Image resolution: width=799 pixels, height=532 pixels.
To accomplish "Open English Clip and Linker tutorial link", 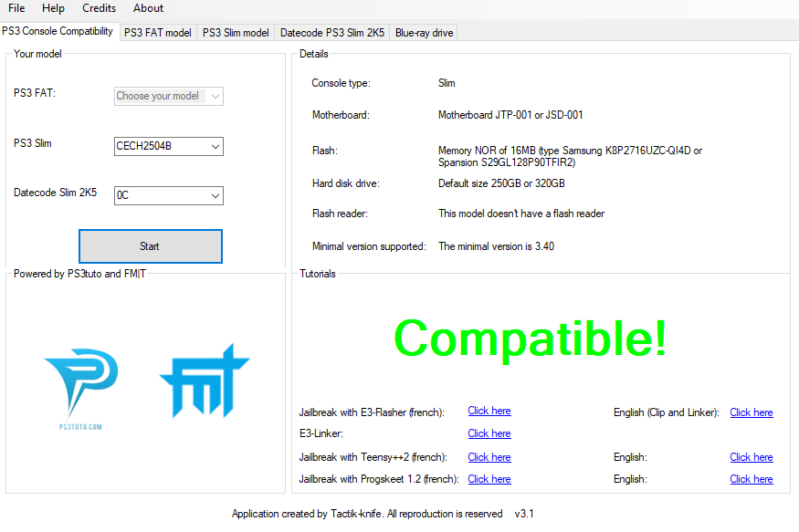I will click(752, 412).
